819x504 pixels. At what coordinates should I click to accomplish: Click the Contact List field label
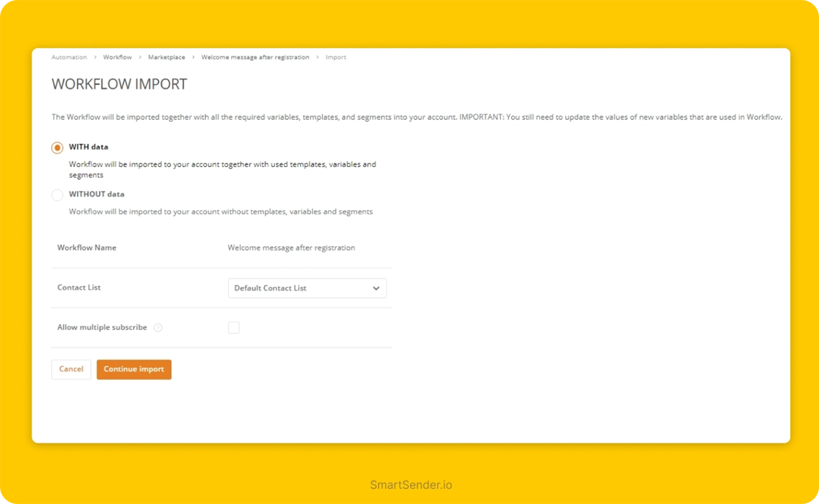click(79, 288)
